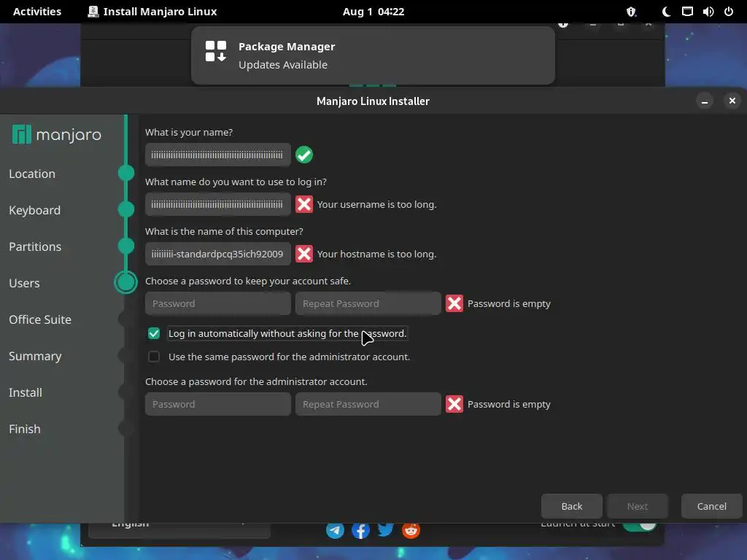Open the Twitter link icon in background window

click(385, 529)
